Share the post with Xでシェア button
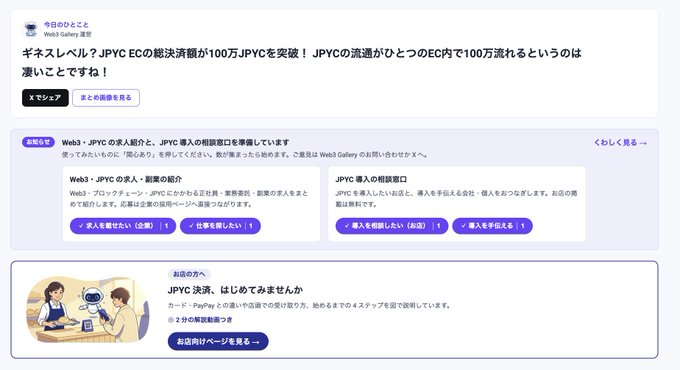Image resolution: width=680 pixels, height=370 pixels. 45,98
